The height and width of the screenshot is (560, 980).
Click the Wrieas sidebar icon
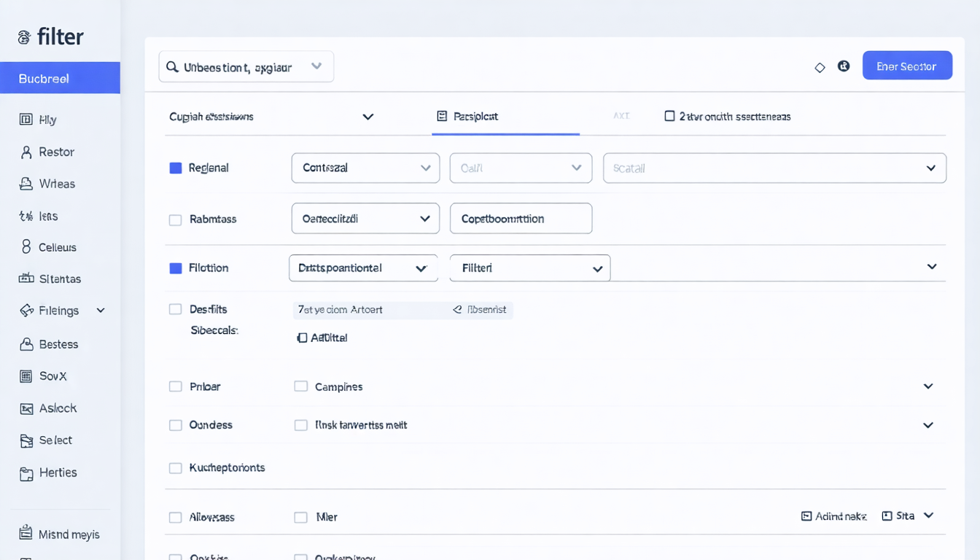[x=26, y=184]
